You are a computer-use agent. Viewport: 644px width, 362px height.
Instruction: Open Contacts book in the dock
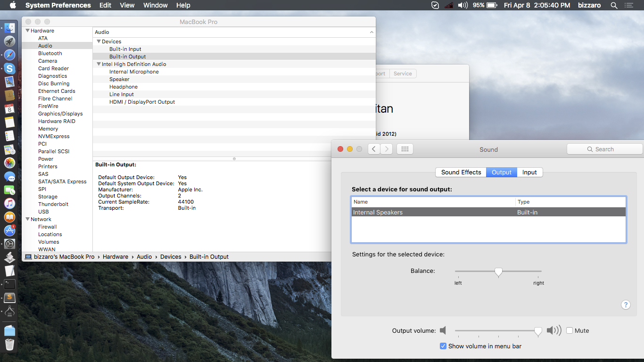(9, 96)
